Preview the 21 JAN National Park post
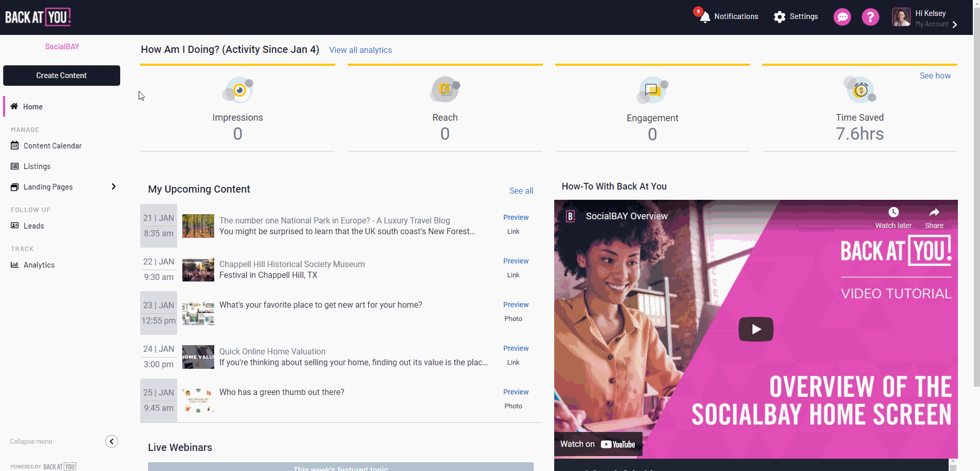 [x=516, y=217]
